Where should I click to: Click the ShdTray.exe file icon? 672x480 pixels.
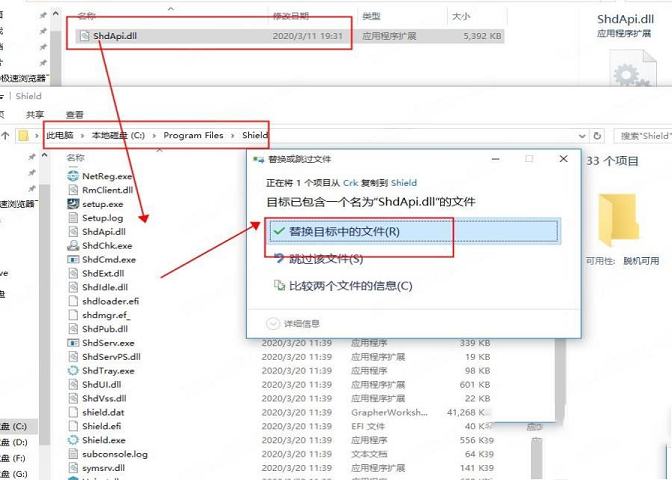click(73, 370)
